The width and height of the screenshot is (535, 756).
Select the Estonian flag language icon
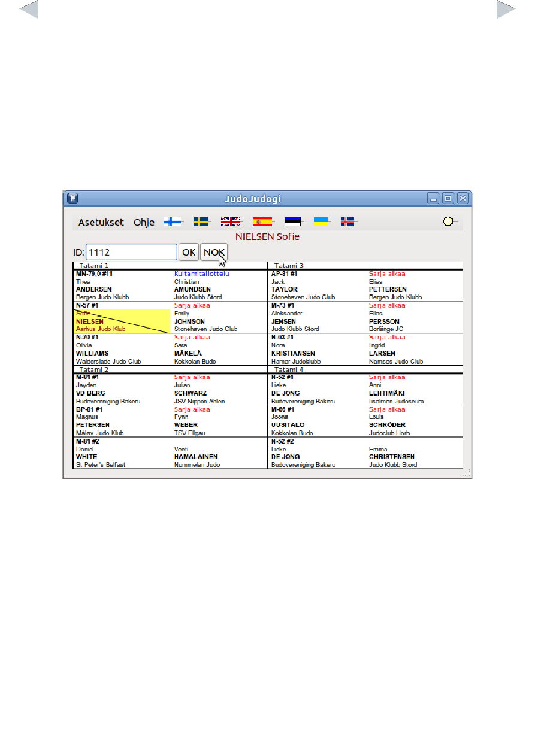[x=292, y=222]
